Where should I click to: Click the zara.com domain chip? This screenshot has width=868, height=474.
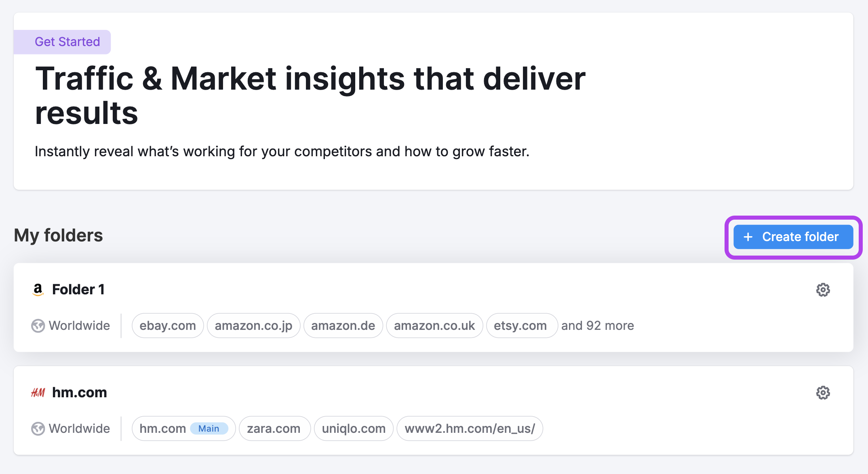(x=274, y=428)
